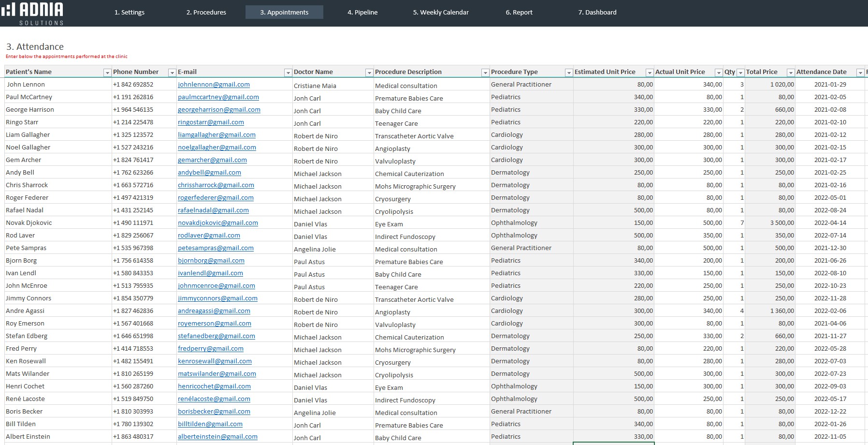Go to the 4. Pipeline tab
868x445 pixels.
tap(362, 12)
